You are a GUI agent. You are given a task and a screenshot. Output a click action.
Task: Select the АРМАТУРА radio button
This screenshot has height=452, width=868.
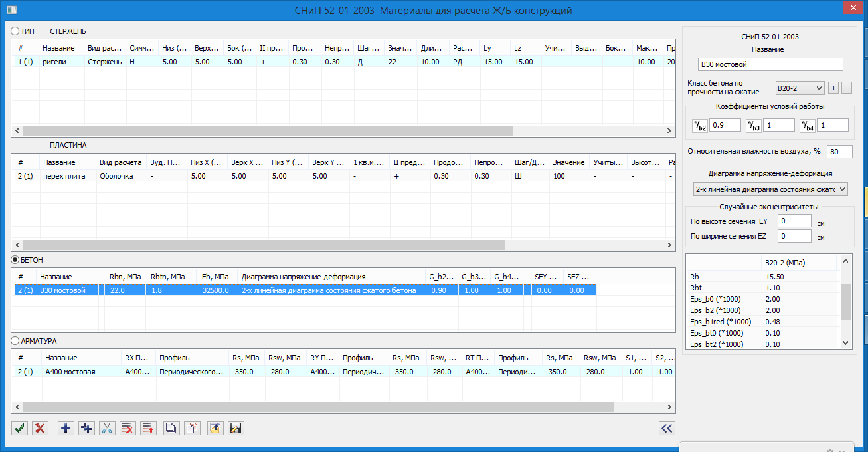(16, 341)
